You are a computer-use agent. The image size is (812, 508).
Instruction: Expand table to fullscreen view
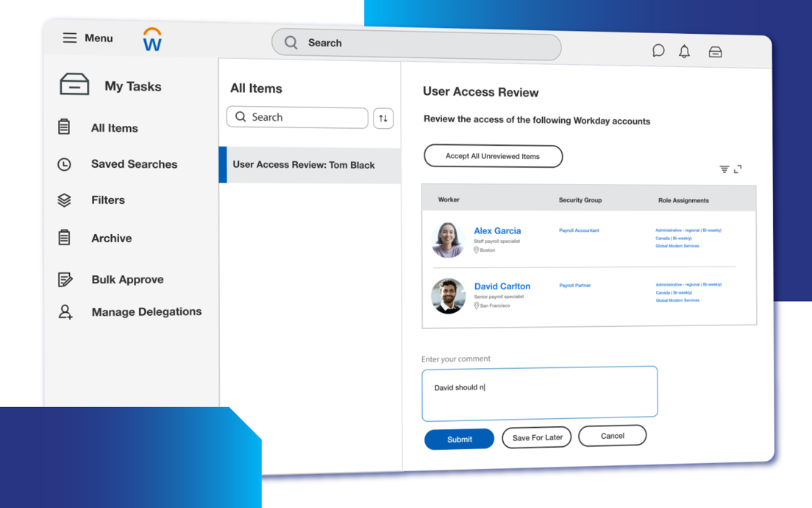pos(738,169)
